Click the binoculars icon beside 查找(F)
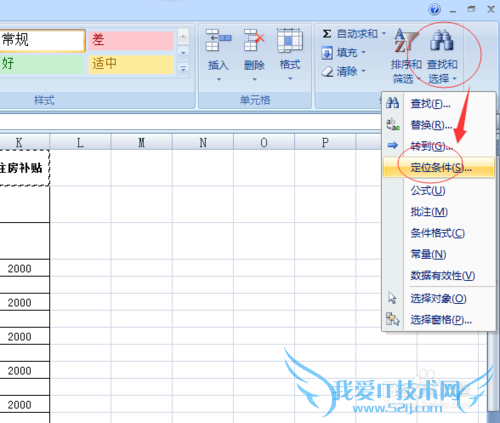This screenshot has width=500, height=423. pyautogui.click(x=392, y=103)
